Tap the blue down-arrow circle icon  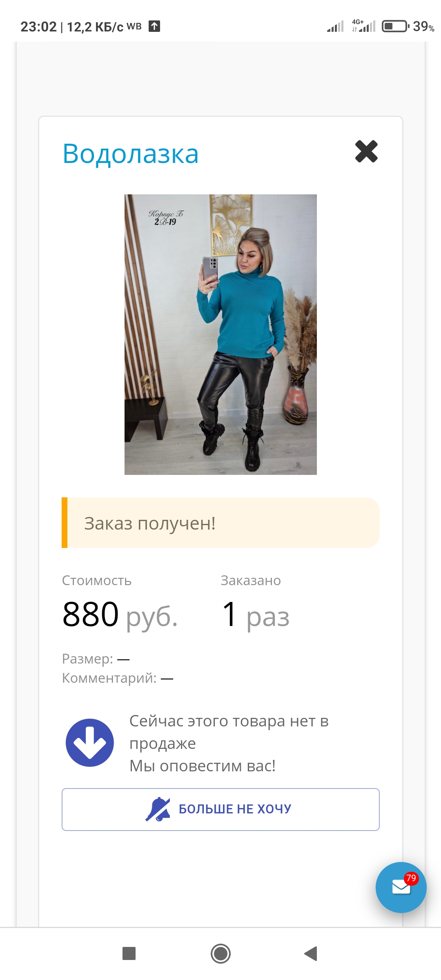click(x=90, y=742)
